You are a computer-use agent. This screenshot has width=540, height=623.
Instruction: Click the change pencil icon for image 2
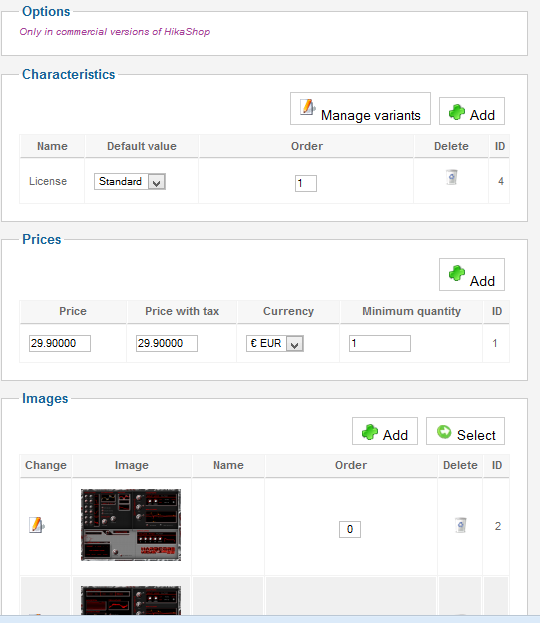[x=37, y=525]
